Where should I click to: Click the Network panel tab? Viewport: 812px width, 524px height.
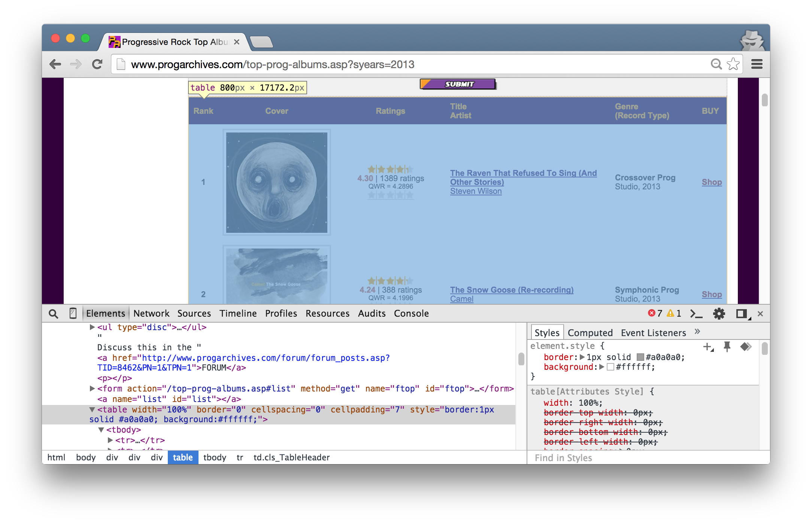pos(150,313)
